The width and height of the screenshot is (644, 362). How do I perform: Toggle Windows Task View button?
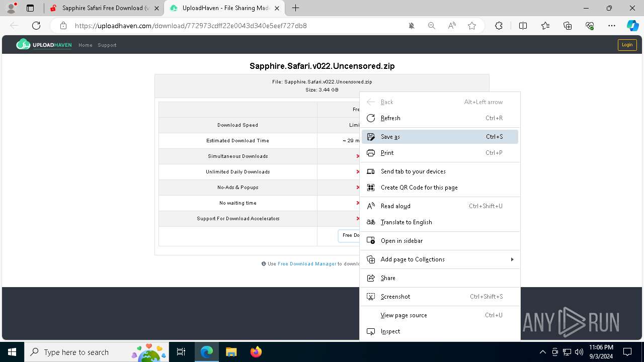tap(181, 352)
